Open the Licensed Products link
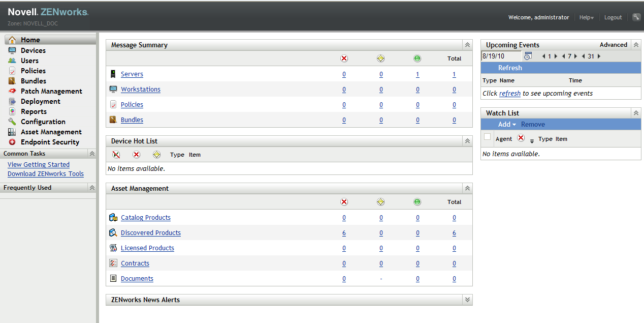644x323 pixels. point(147,248)
